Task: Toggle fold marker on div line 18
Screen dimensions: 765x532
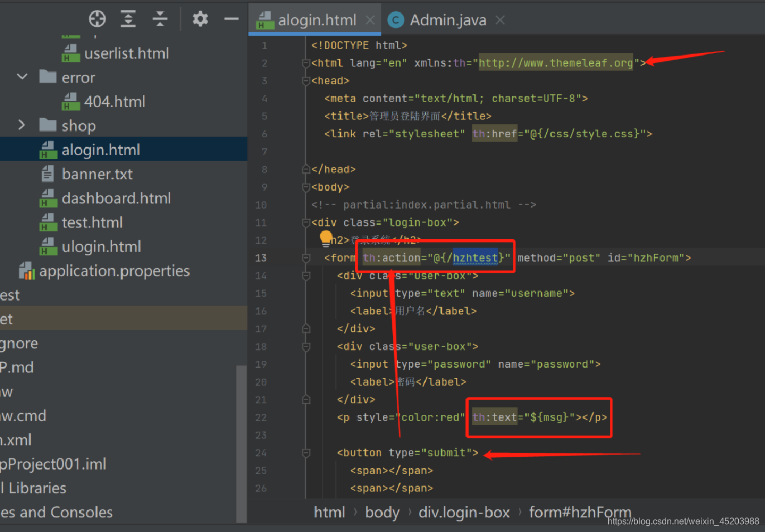Action: tap(306, 347)
